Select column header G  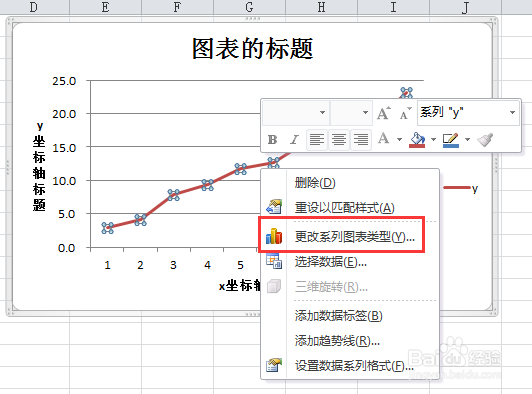coord(249,7)
